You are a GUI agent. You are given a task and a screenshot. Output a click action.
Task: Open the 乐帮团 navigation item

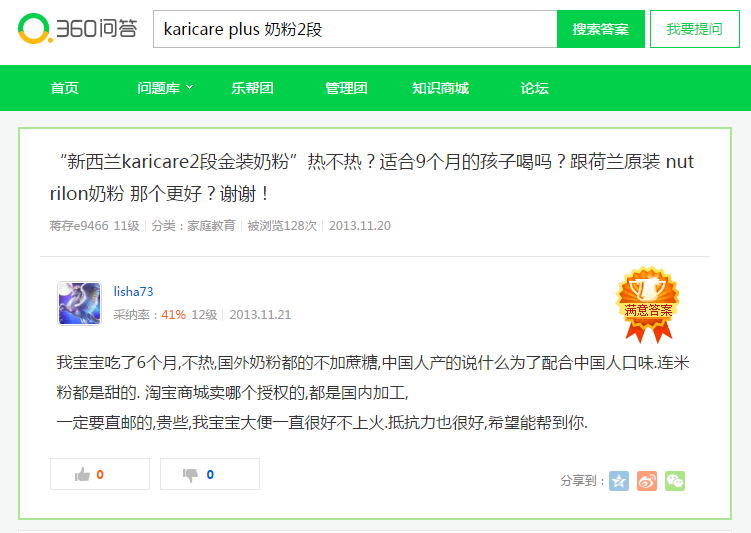pos(252,88)
